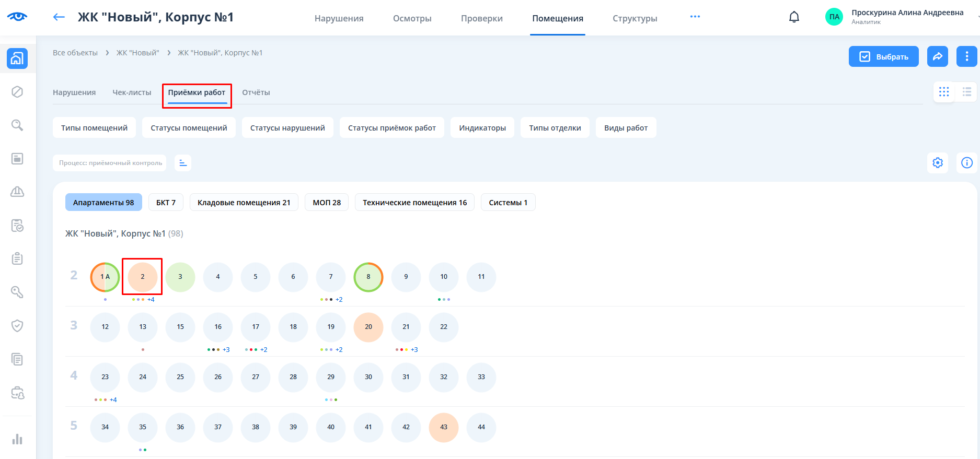The width and height of the screenshot is (980, 459).
Task: Open the notifications bell
Action: click(x=794, y=17)
